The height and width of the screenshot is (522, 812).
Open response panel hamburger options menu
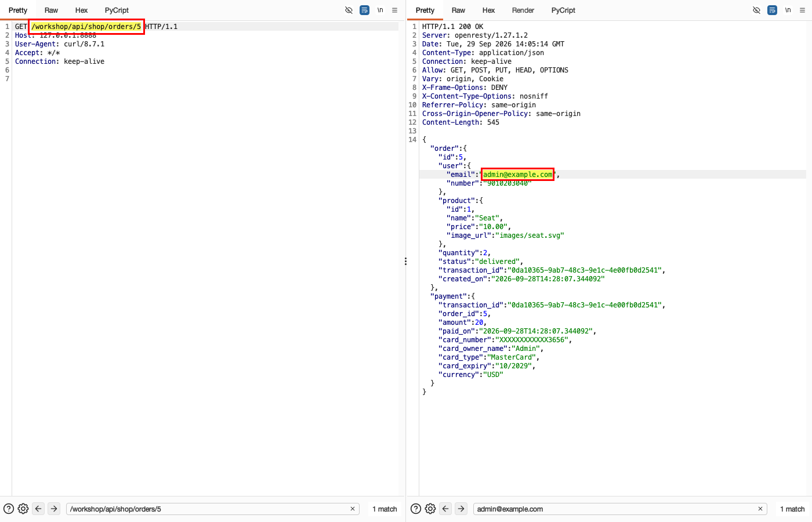point(803,10)
